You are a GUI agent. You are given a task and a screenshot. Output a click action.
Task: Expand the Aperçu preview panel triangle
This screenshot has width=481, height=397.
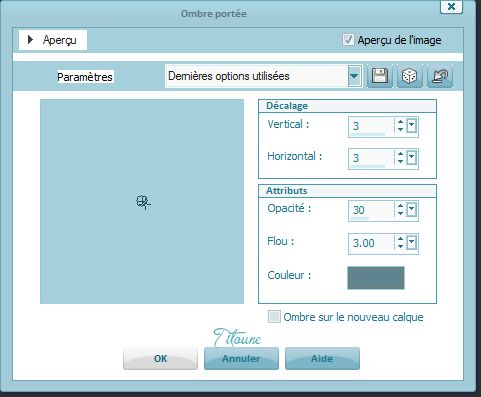pyautogui.click(x=30, y=40)
